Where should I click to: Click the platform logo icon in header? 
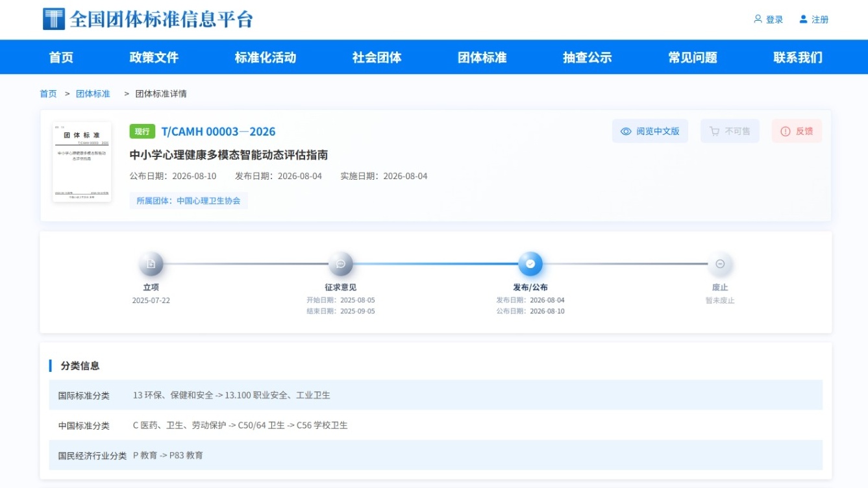point(54,19)
